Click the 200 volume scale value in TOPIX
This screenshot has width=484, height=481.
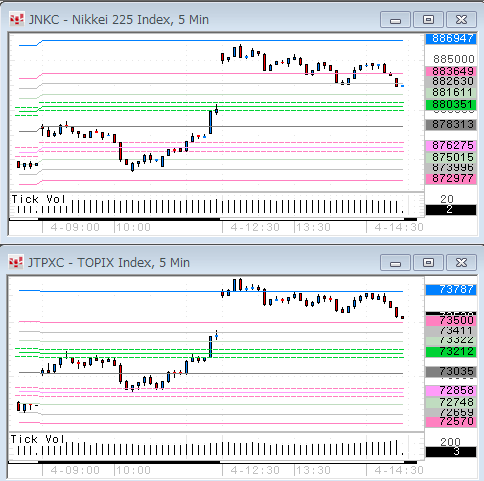(x=450, y=442)
